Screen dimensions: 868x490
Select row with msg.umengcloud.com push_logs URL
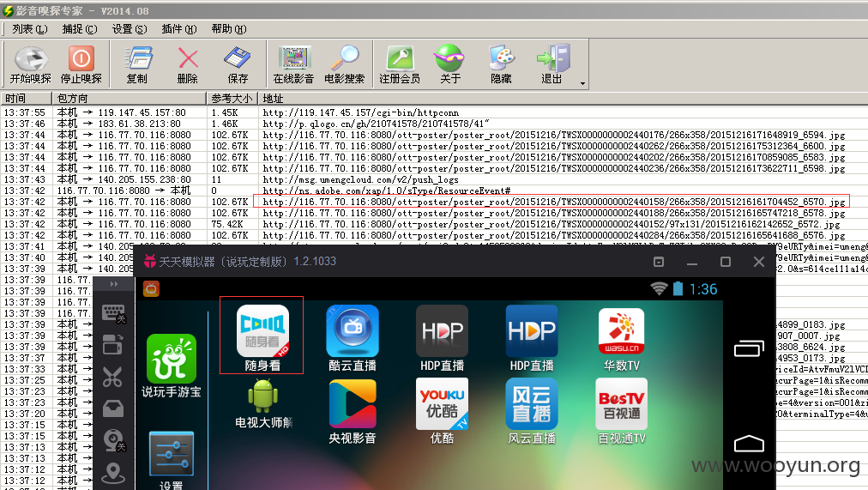[434, 179]
